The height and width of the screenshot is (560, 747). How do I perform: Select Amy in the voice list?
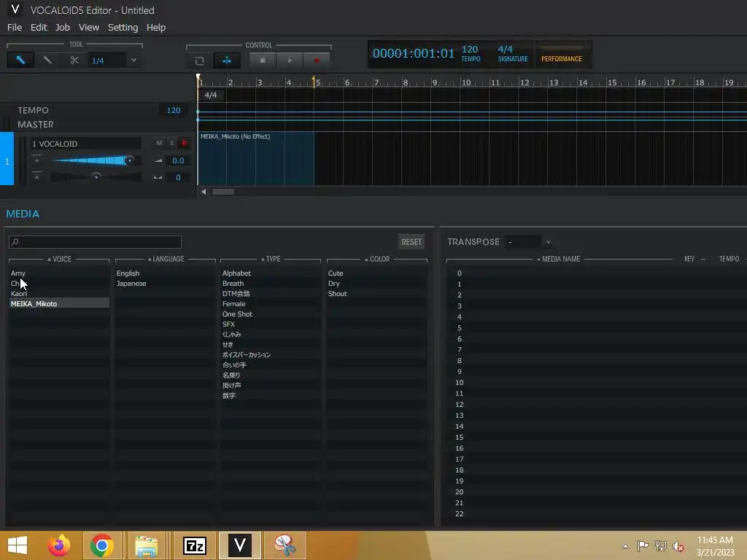pos(59,273)
